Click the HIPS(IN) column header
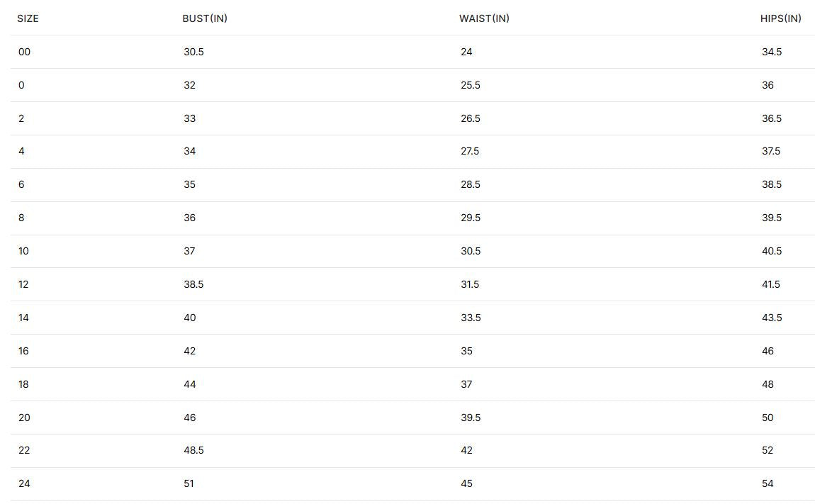Viewport: 815px width, 504px height. click(x=780, y=18)
